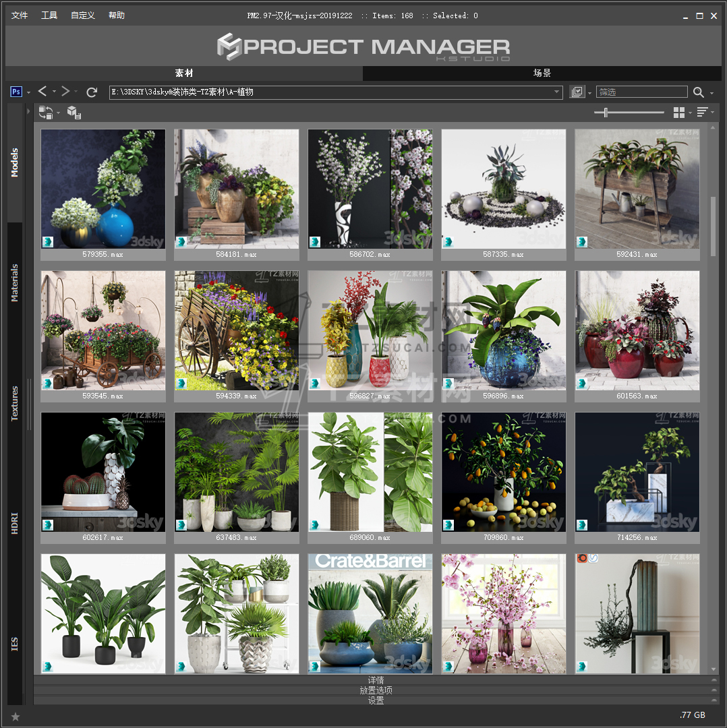Click the favorites star icon
The width and height of the screenshot is (727, 728).
(16, 716)
